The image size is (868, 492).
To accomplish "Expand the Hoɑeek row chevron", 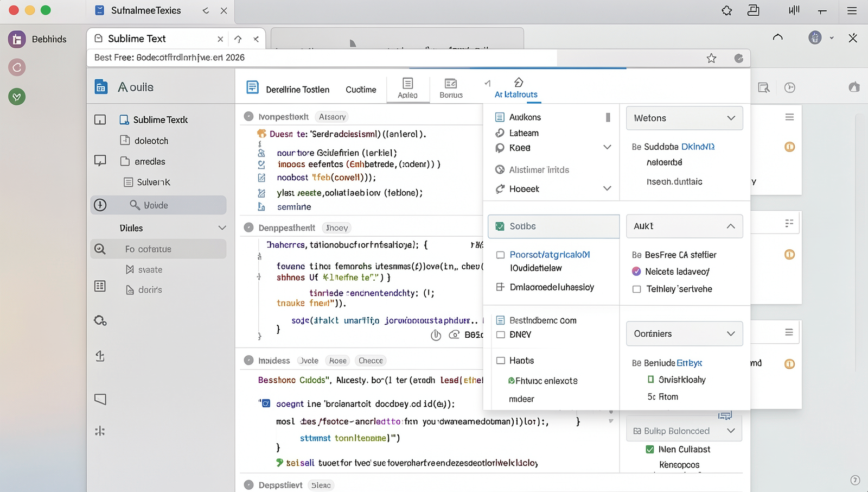I will (x=607, y=188).
